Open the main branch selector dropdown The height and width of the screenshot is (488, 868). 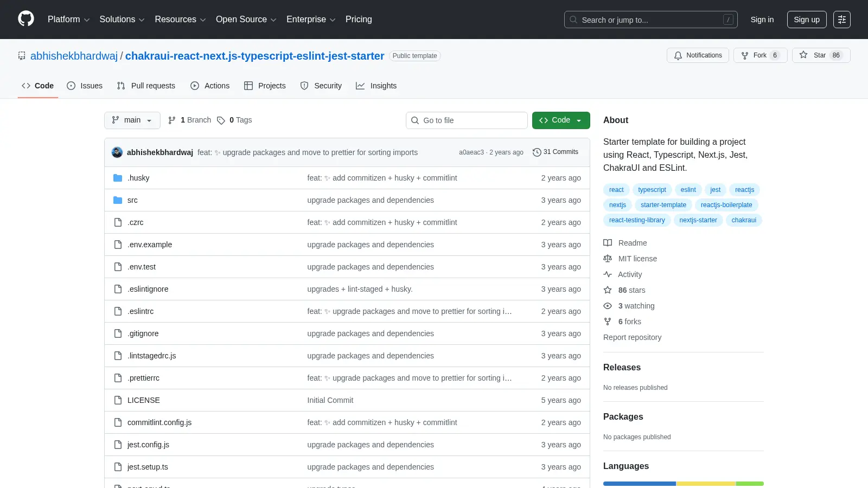132,120
